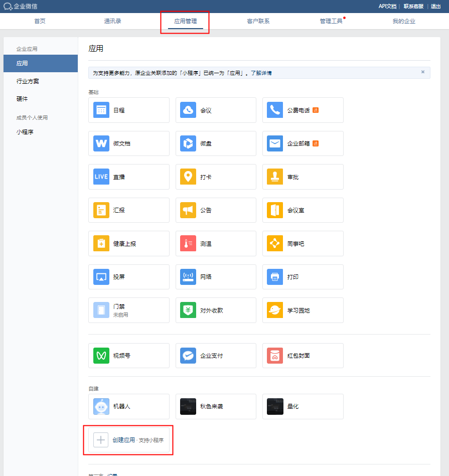Click the 创建应用 text

(x=123, y=440)
